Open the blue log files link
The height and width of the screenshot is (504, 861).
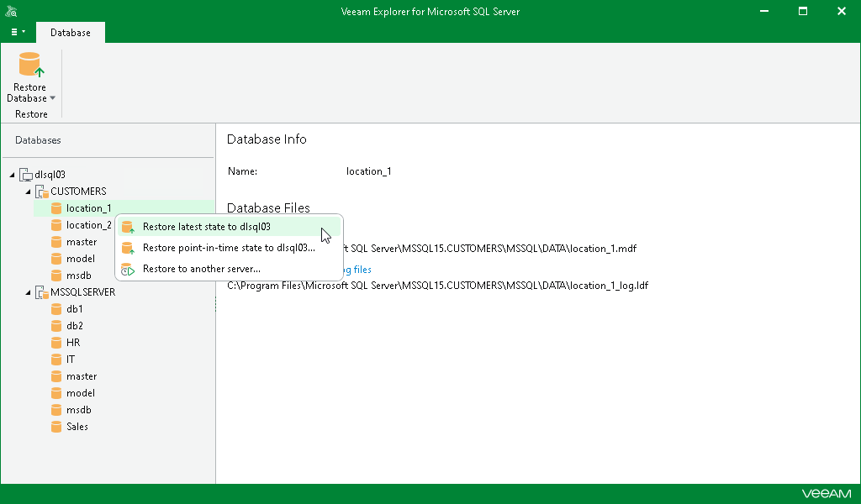click(x=357, y=269)
